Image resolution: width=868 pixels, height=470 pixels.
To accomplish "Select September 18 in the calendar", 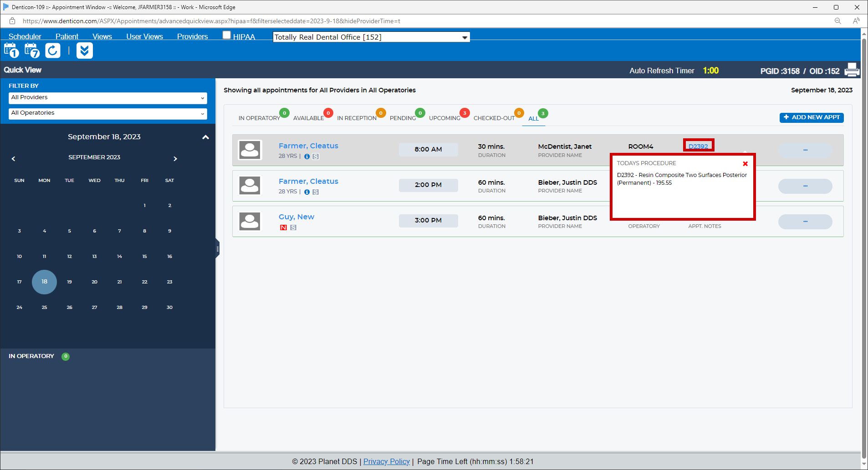I will (44, 282).
